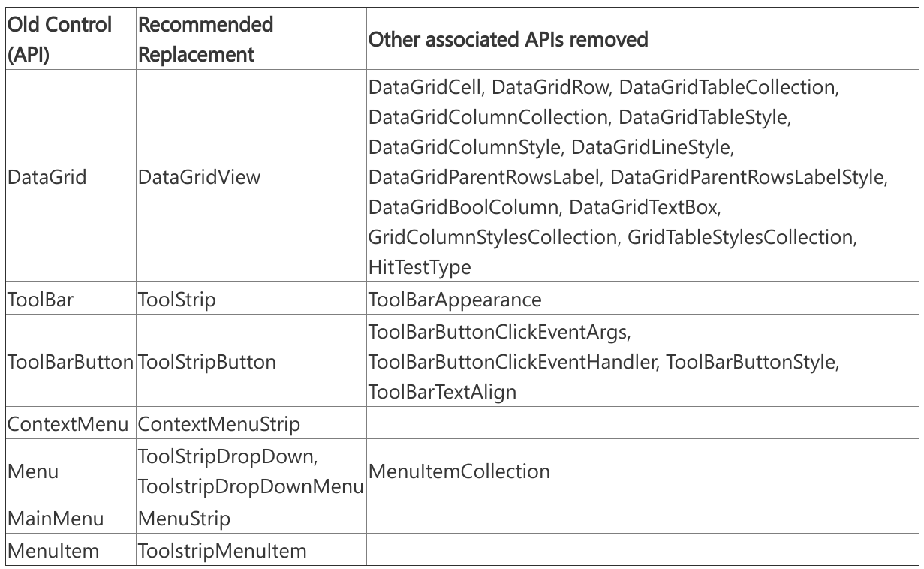Select the ToolstripMenuItem replacement cell
Image resolution: width=924 pixels, height=569 pixels.
click(x=222, y=551)
